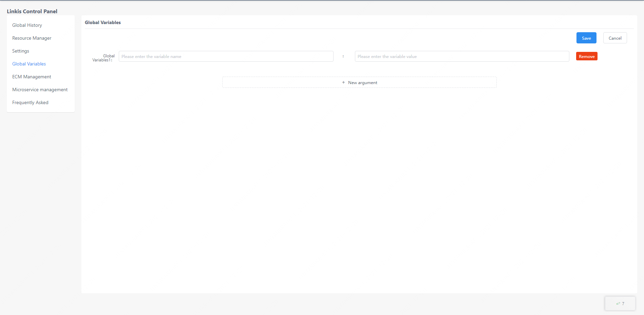Open Global History in the sidebar
644x315 pixels.
coord(27,25)
